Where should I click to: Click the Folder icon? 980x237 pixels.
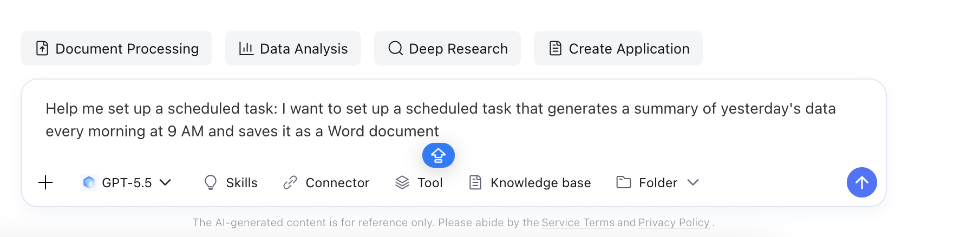[x=624, y=182]
